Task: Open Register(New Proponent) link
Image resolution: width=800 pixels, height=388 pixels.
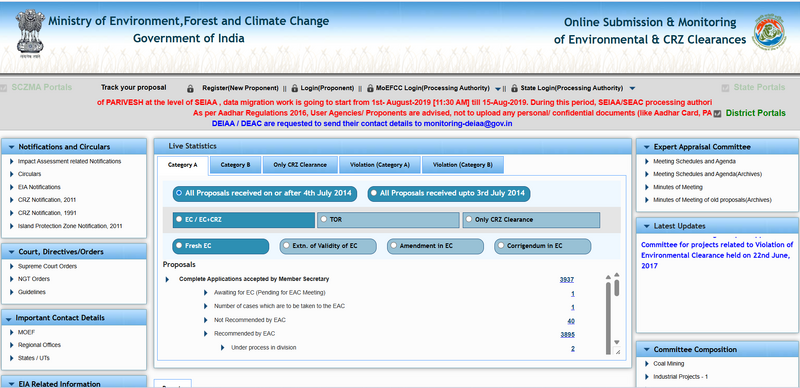Action: 240,88
